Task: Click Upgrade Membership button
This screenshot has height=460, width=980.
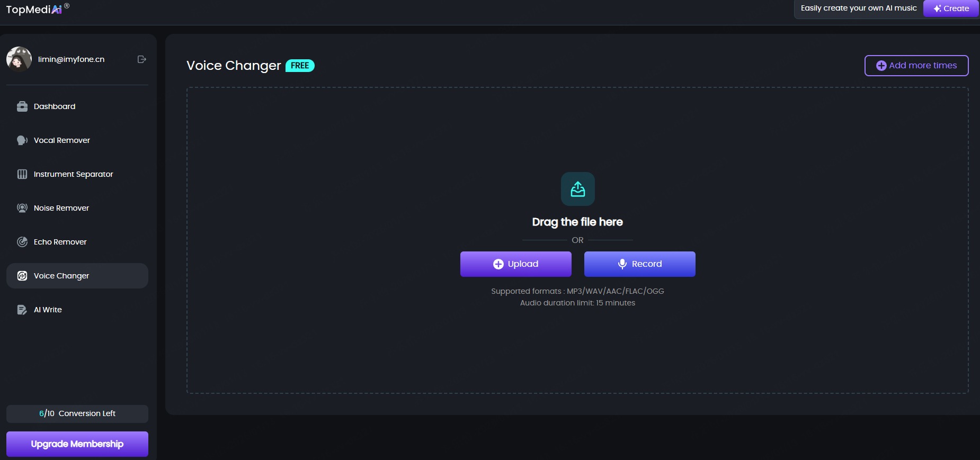Action: [77, 444]
